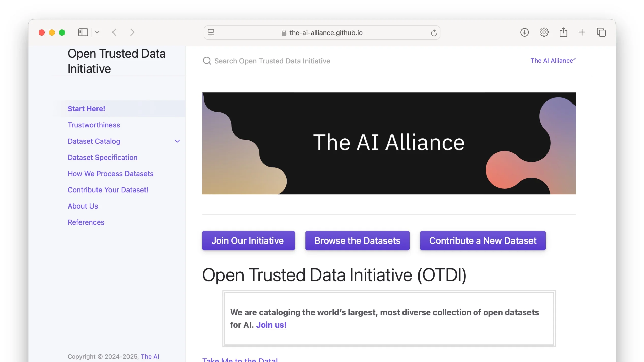
Task: Go to How We Process Datasets
Action: pyautogui.click(x=110, y=174)
